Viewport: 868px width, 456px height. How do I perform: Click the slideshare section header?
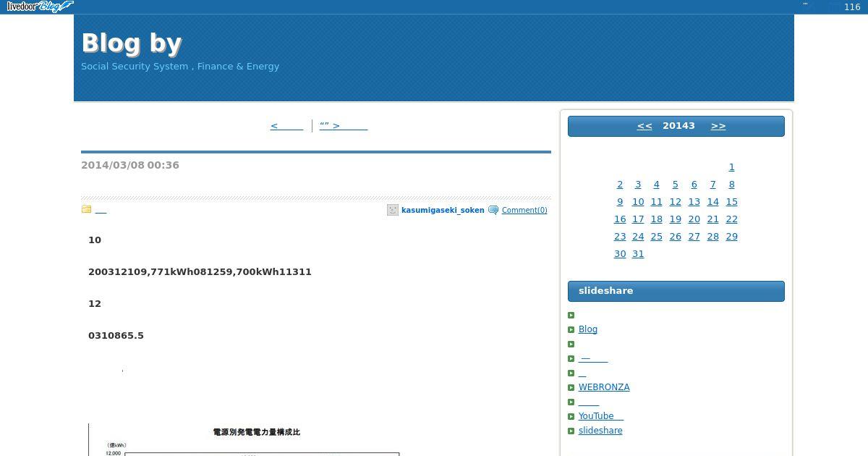tap(676, 291)
